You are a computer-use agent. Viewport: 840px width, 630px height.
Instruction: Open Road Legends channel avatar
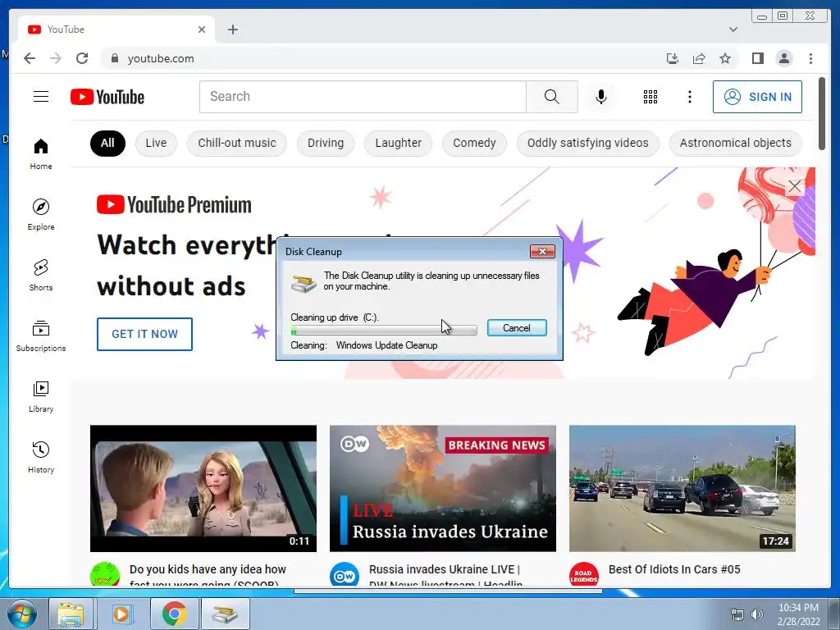point(583,575)
